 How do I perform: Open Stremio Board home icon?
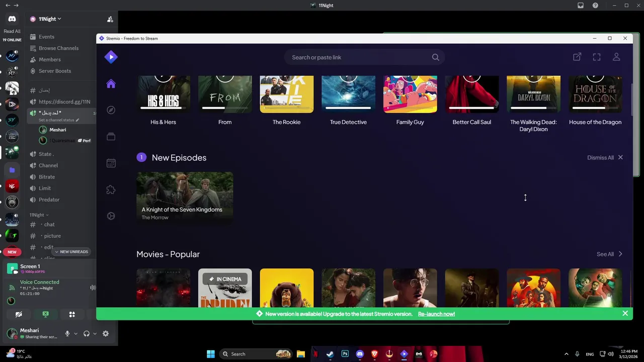pos(111,84)
